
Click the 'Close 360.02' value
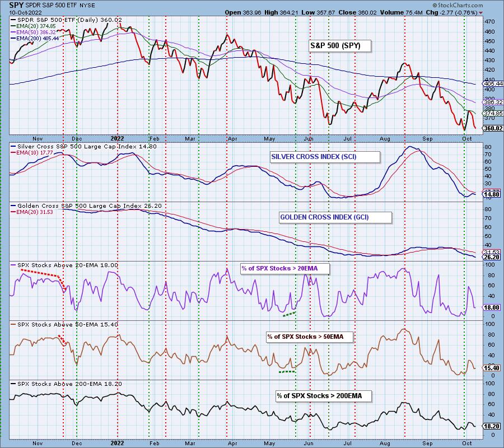[x=357, y=12]
